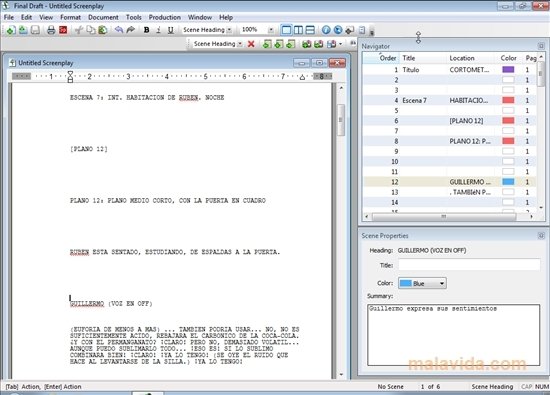Click the left indent marker on the ruler

70,76
